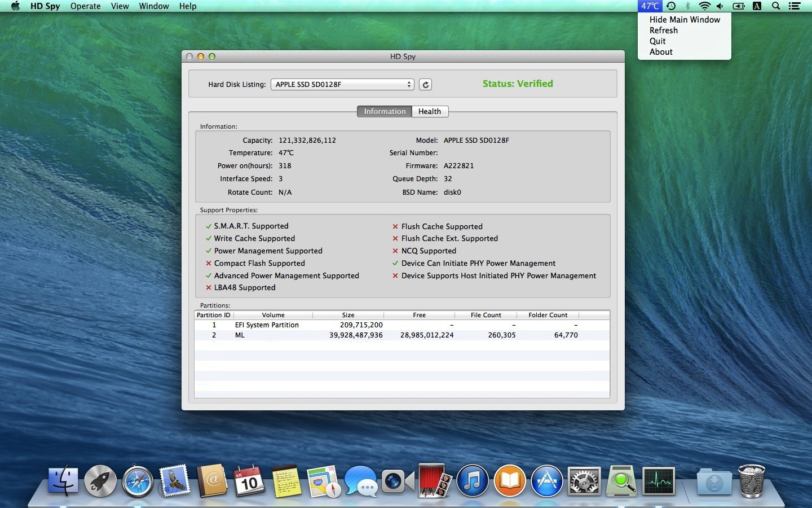The image size is (812, 508).
Task: Open the Time Machine menu bar icon
Action: [x=671, y=6]
